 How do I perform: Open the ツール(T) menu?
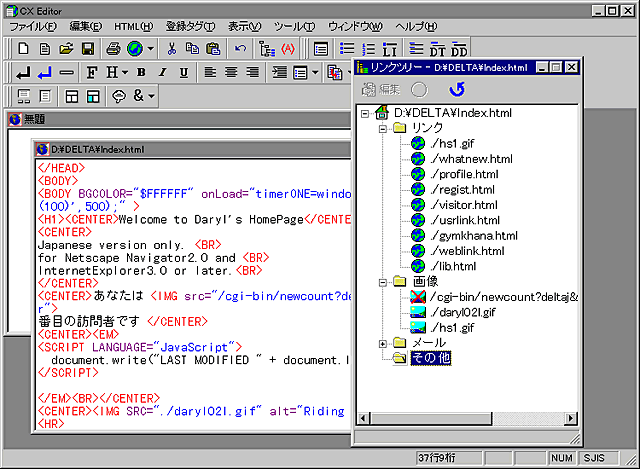tap(294, 27)
